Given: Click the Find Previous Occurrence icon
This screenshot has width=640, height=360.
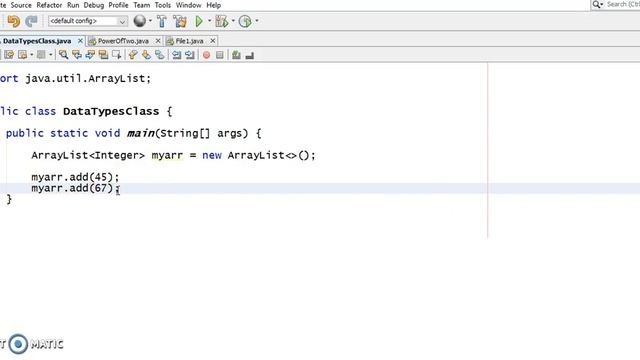Looking at the screenshot, I should click(77, 55).
